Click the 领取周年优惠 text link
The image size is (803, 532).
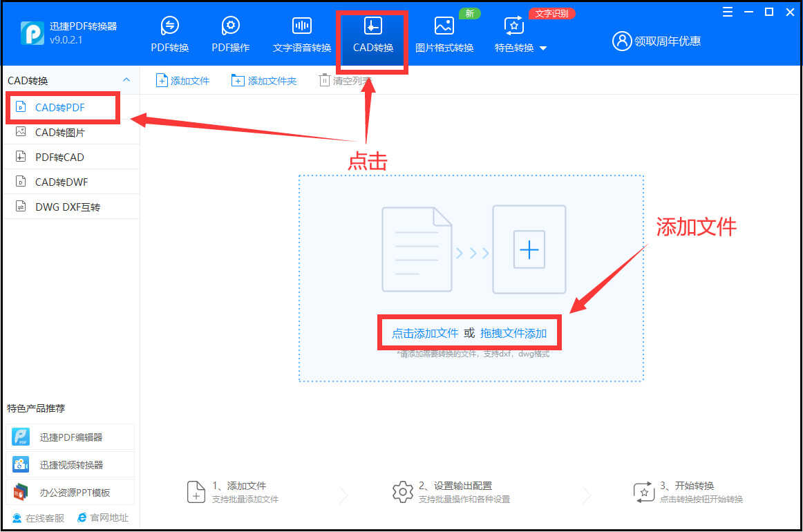point(668,41)
